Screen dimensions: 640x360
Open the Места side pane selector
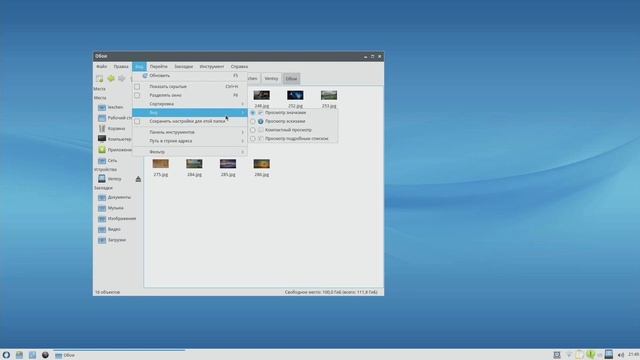[100, 89]
